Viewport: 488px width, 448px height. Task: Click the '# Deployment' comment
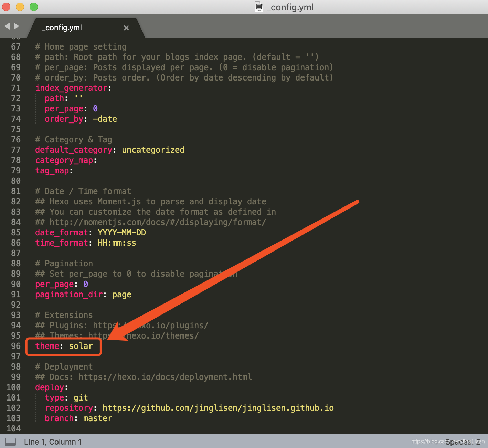pyautogui.click(x=64, y=367)
